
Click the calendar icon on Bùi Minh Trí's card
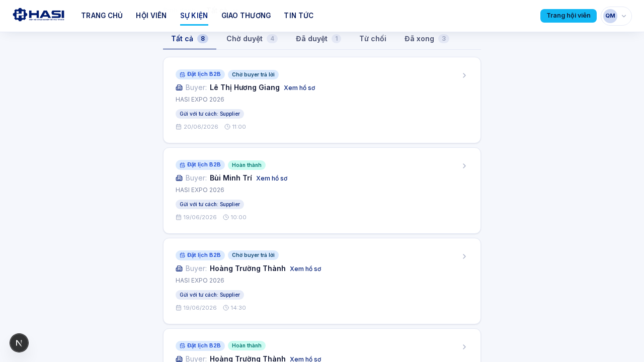click(179, 217)
